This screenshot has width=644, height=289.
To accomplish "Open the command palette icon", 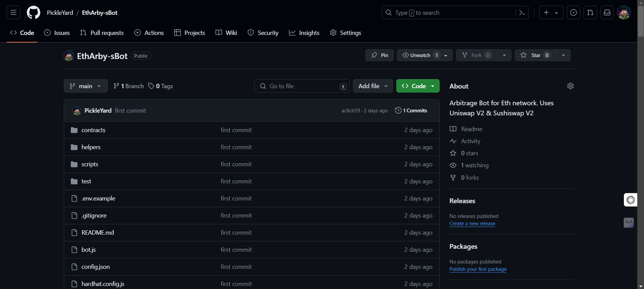I will pyautogui.click(x=522, y=12).
